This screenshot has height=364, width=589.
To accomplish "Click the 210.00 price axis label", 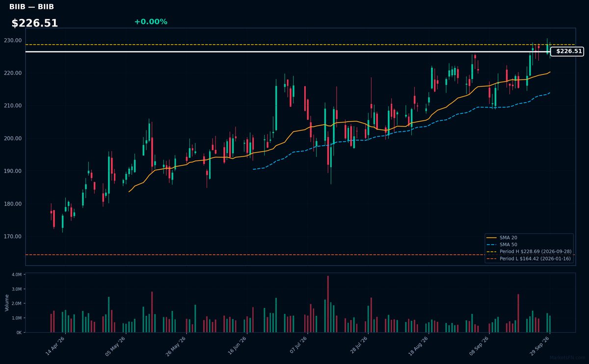I will [x=13, y=105].
